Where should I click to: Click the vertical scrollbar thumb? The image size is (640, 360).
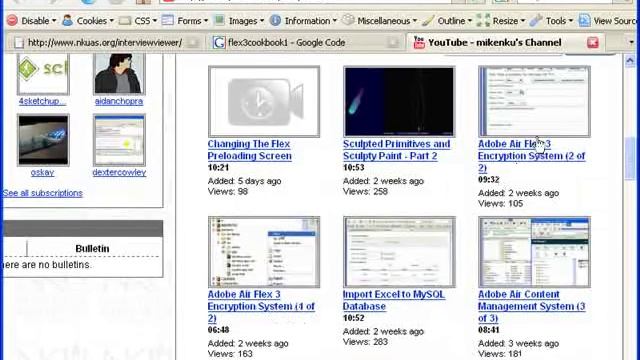[630, 158]
